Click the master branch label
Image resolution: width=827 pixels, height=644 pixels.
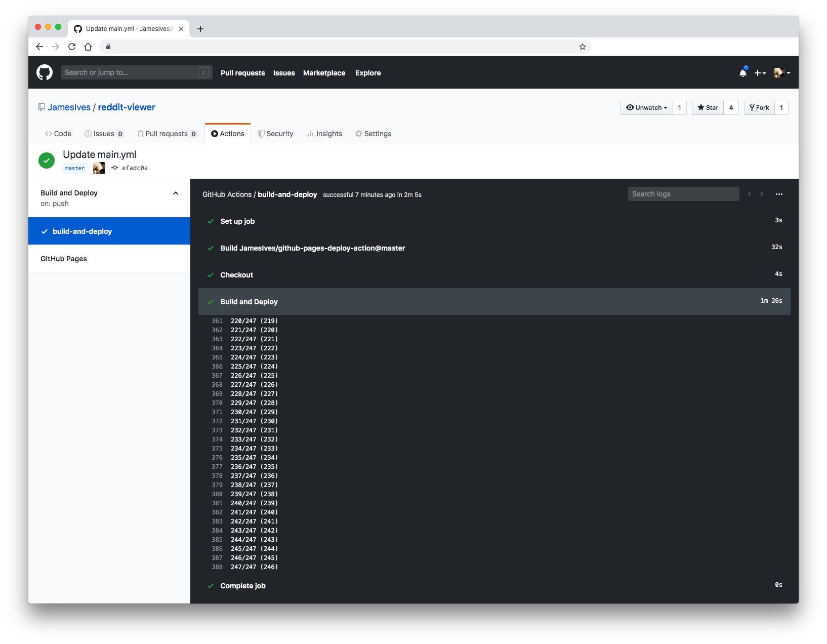(75, 168)
